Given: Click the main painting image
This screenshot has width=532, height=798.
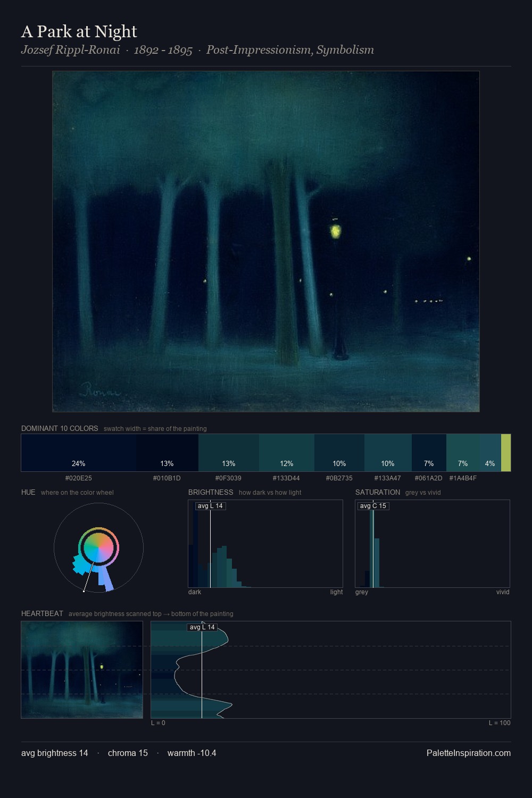Looking at the screenshot, I should pyautogui.click(x=266, y=242).
